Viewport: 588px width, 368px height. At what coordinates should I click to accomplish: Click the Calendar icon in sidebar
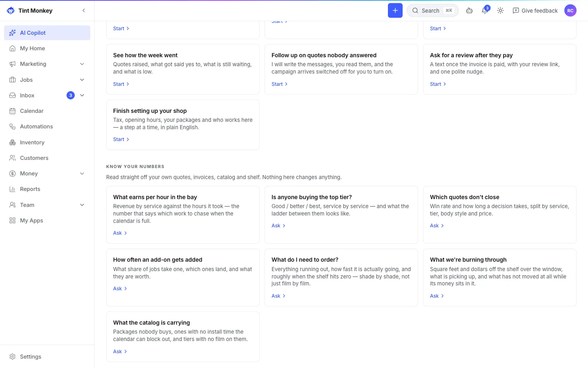click(13, 111)
